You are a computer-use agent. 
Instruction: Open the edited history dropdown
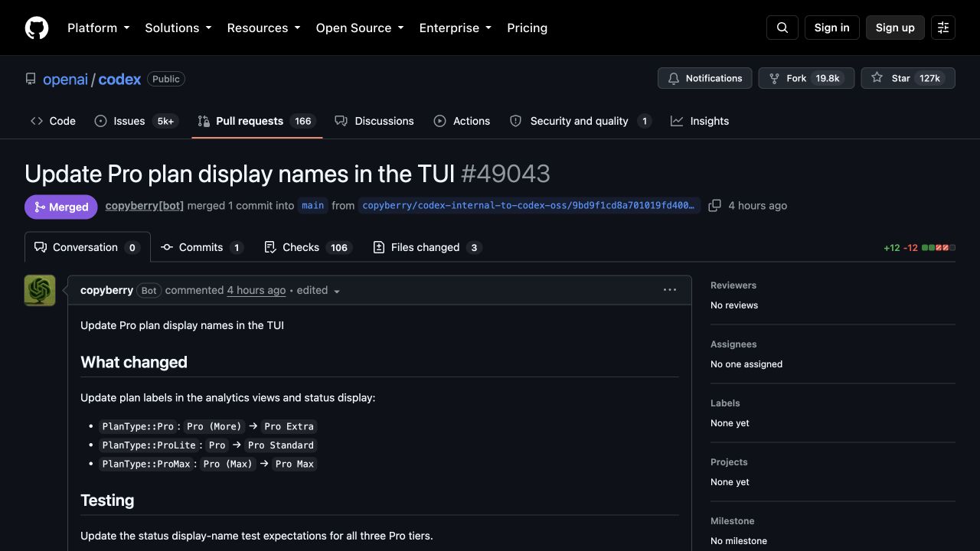(318, 290)
